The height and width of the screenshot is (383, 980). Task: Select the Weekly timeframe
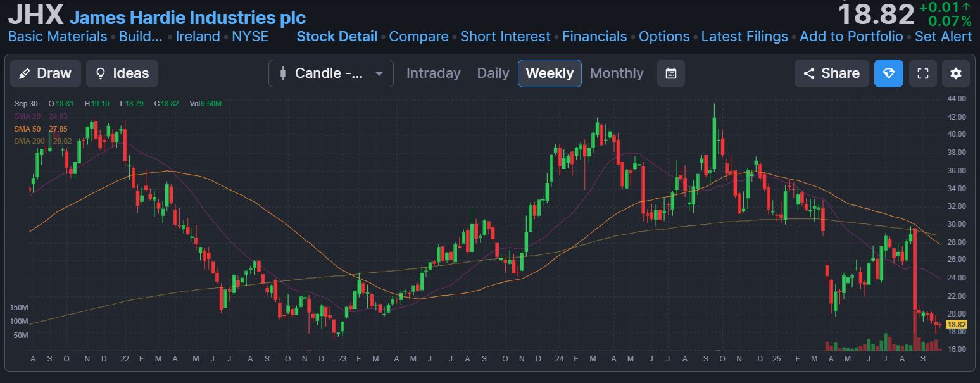click(x=549, y=73)
